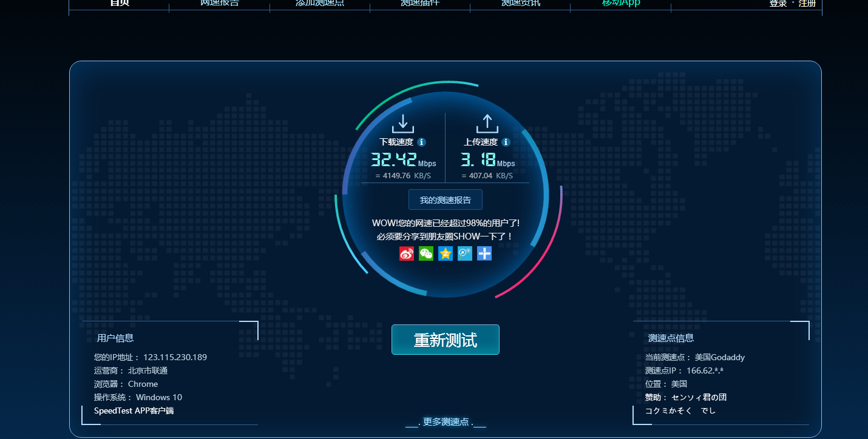Click the 登录 login link
The width and height of the screenshot is (868, 439).
[778, 4]
